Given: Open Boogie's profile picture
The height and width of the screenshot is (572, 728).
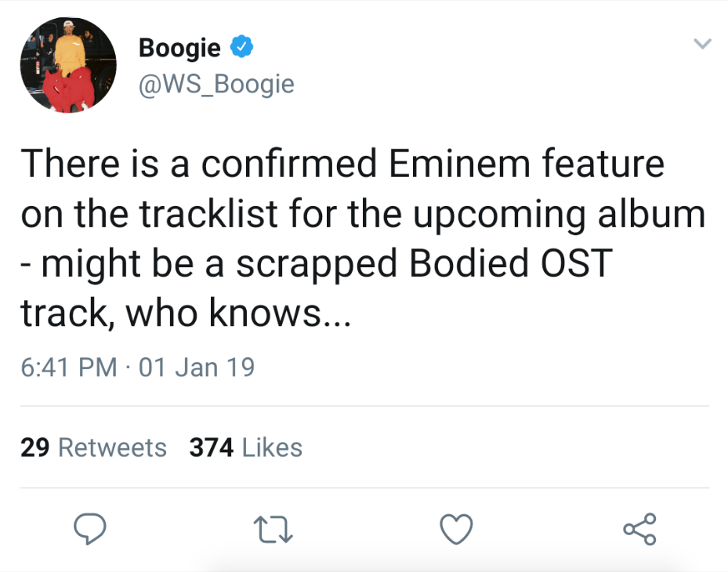Looking at the screenshot, I should tap(68, 65).
